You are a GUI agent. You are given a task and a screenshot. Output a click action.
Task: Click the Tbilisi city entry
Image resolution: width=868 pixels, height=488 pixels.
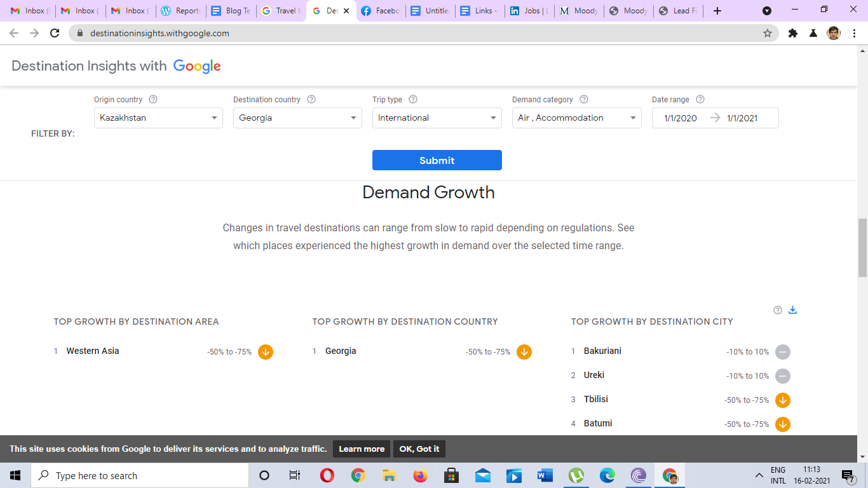(596, 399)
